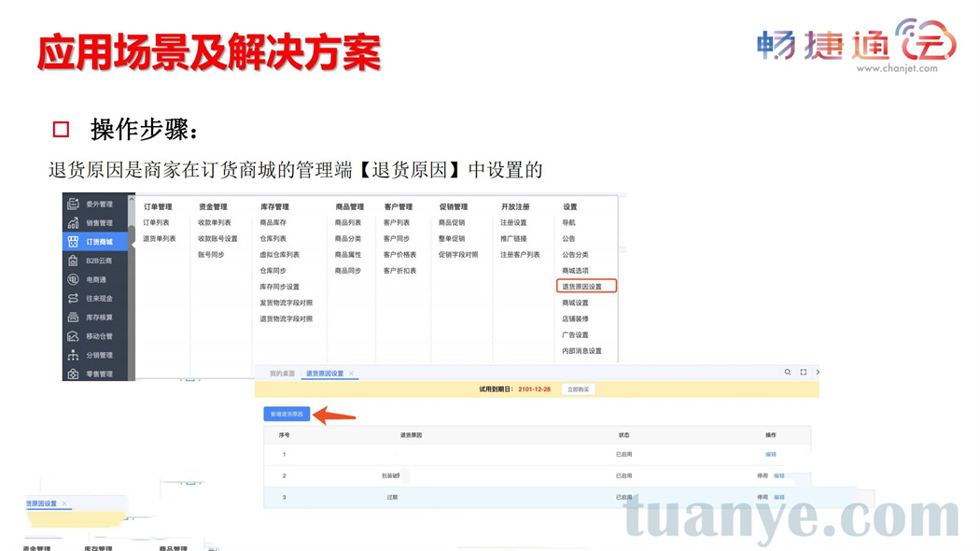Open 收款账号设置 menu item

tap(217, 238)
